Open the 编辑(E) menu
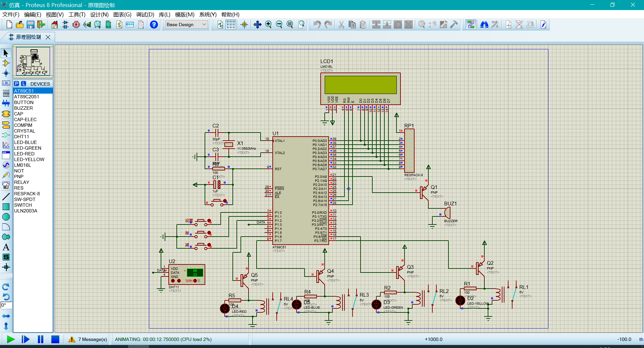 click(33, 14)
